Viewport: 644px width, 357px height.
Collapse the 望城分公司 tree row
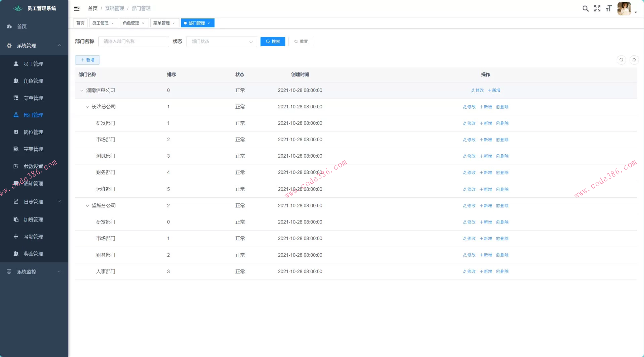87,206
